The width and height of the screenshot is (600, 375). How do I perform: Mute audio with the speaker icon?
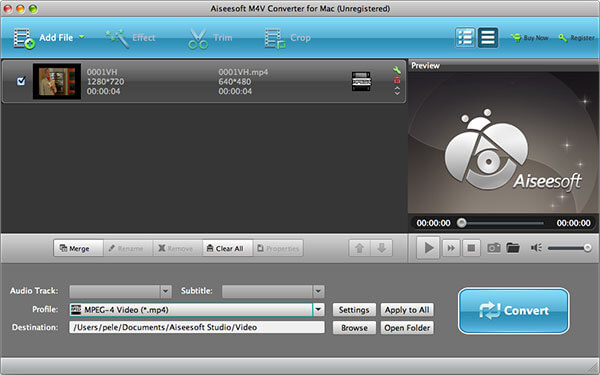pos(536,248)
